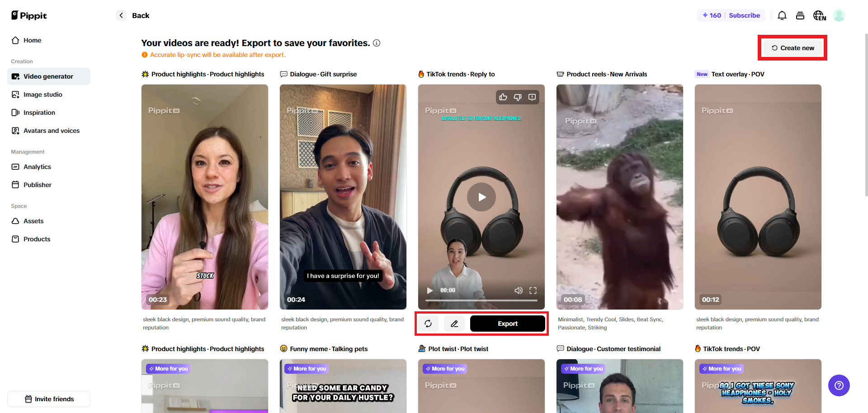
Task: Mute the Reply to video player
Action: pos(519,291)
